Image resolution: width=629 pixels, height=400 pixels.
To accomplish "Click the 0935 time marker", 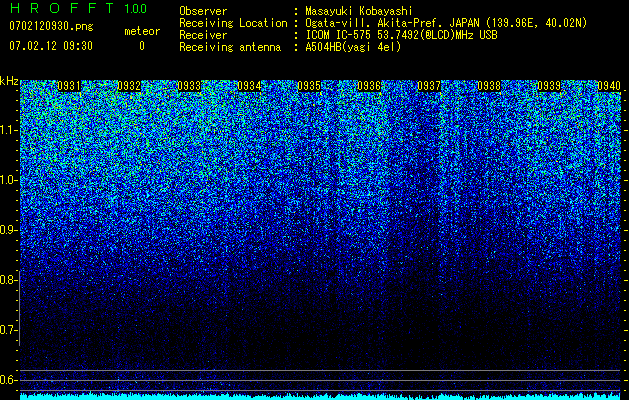I will click(309, 86).
